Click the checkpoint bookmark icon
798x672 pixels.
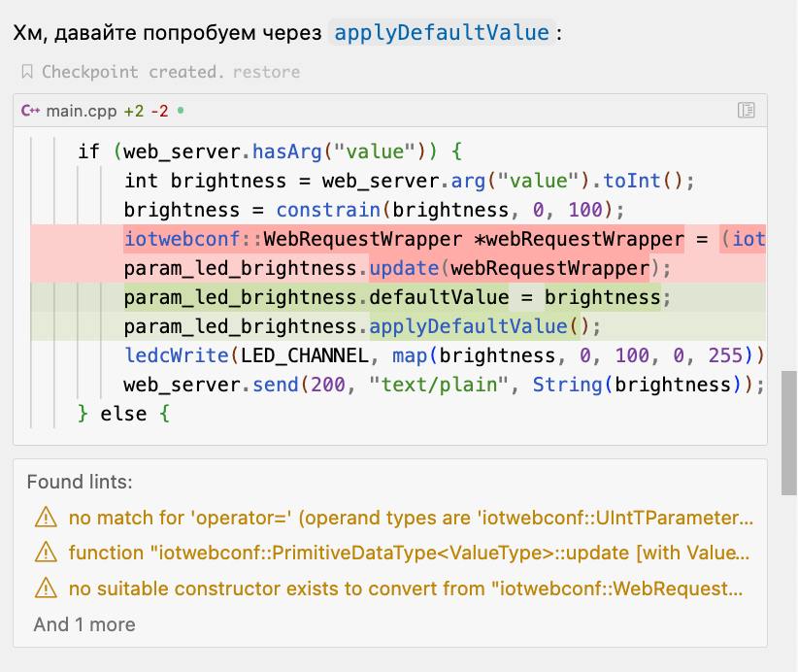click(27, 72)
